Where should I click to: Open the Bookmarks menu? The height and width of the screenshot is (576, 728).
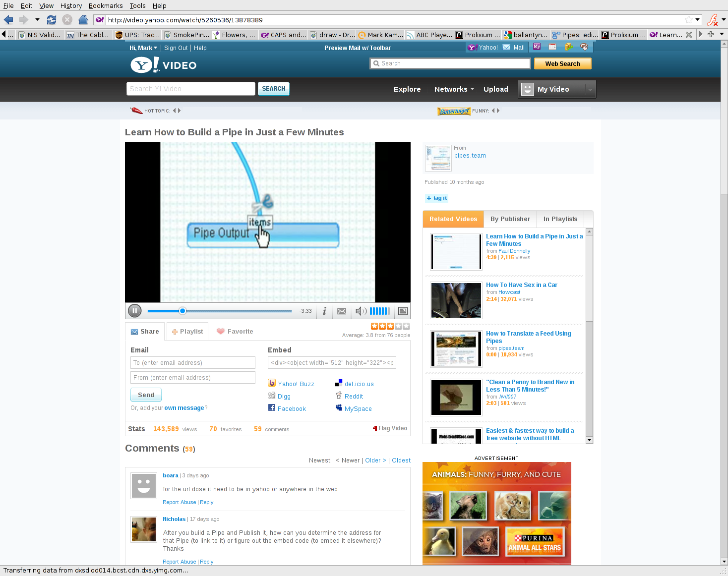(106, 5)
